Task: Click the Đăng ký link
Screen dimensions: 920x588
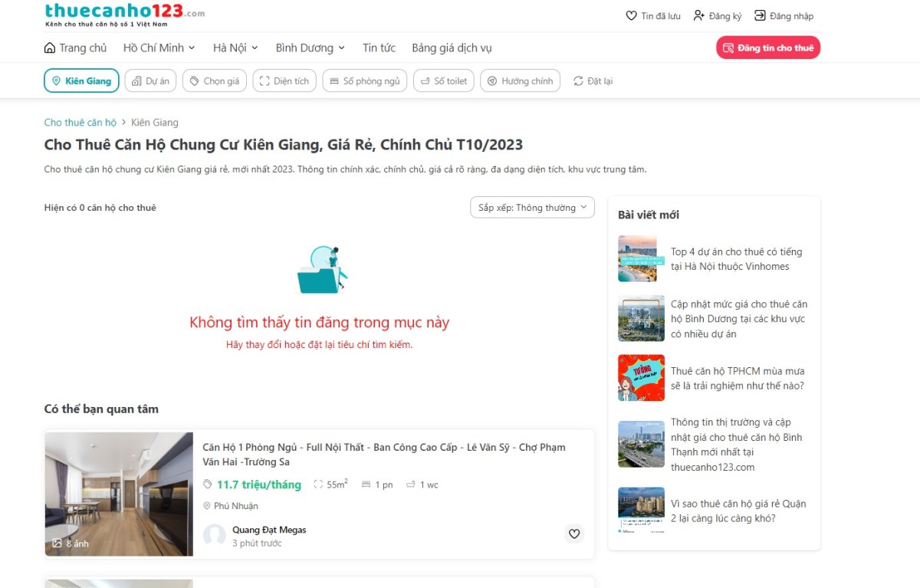Action: [718, 16]
